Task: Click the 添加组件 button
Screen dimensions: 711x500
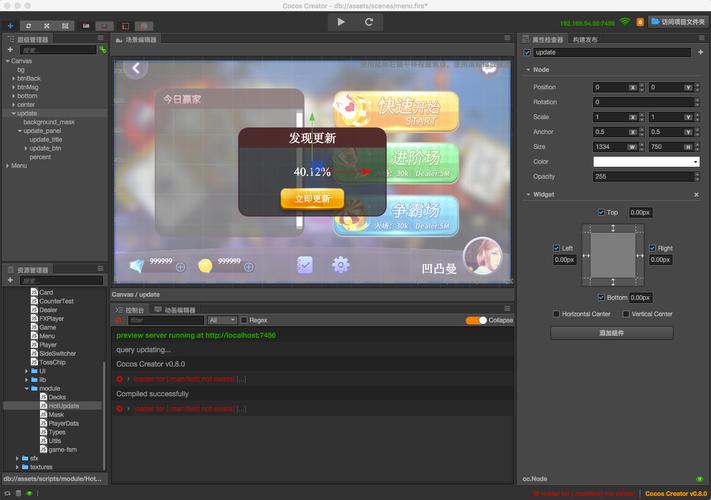Action: click(611, 332)
